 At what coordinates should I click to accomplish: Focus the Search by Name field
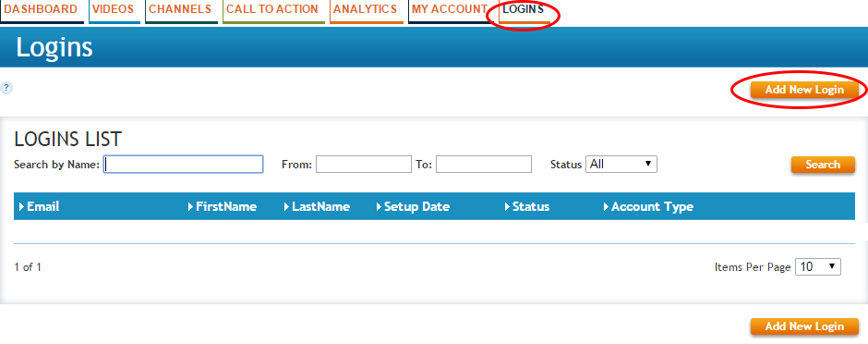tap(183, 164)
